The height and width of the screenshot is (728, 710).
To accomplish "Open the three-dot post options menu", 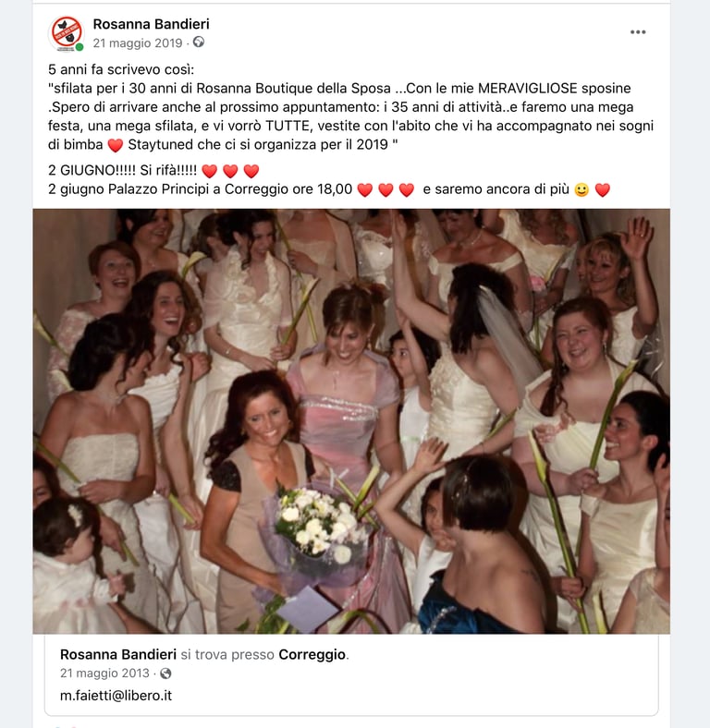I will [638, 32].
